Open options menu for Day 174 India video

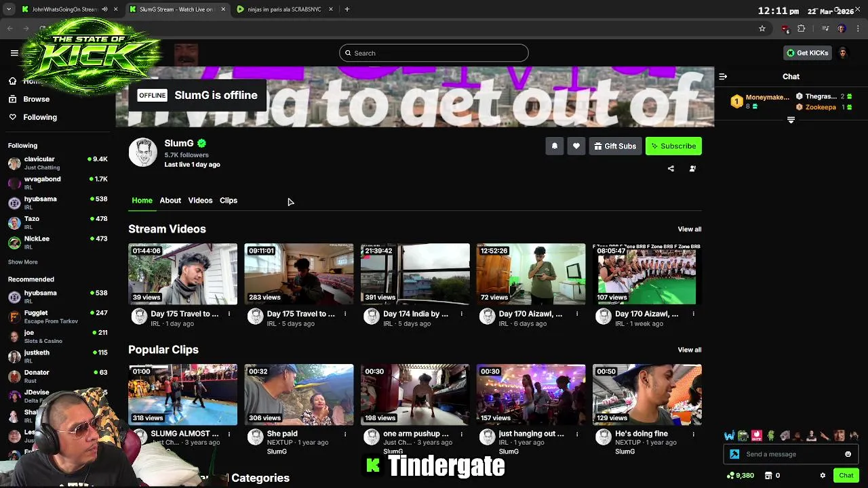(x=461, y=314)
